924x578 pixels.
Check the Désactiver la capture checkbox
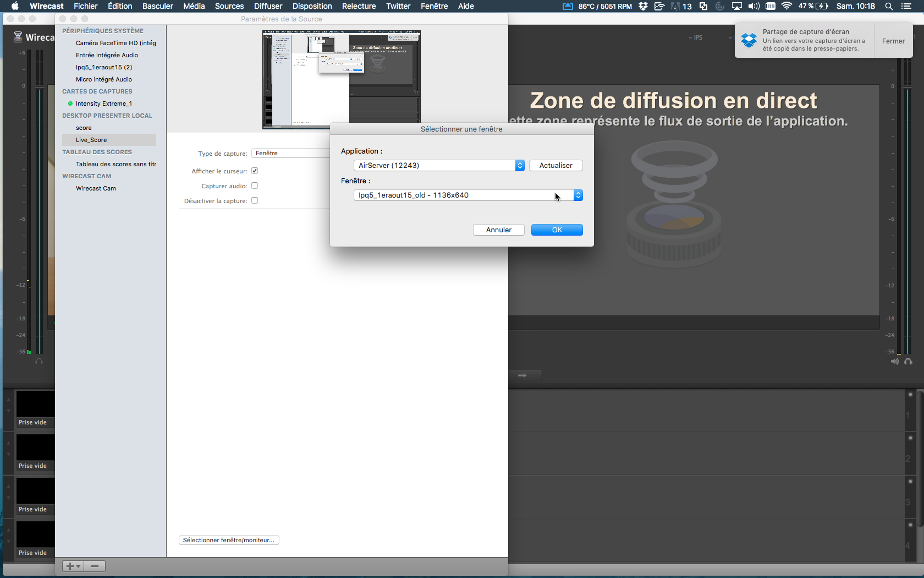255,200
